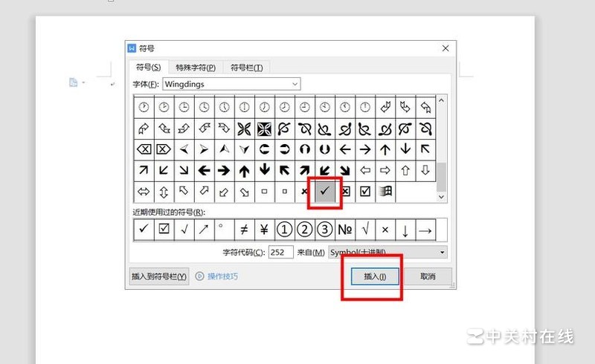Open the 符号栏(T) tab
The height and width of the screenshot is (364, 595).
tap(246, 68)
